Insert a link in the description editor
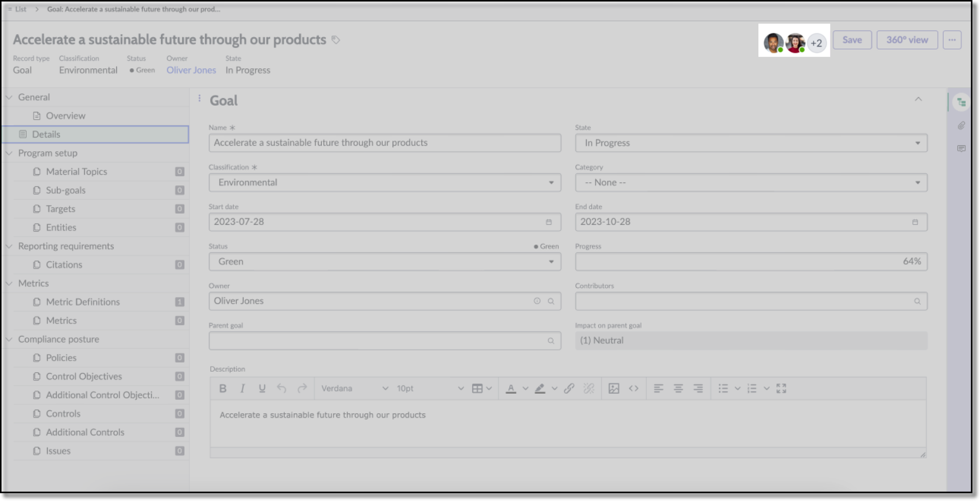The width and height of the screenshot is (980, 501). pyautogui.click(x=569, y=388)
